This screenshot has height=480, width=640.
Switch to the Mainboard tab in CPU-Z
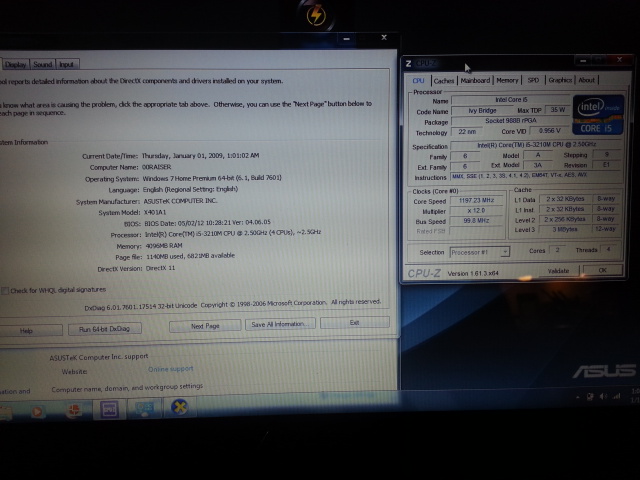click(x=475, y=80)
